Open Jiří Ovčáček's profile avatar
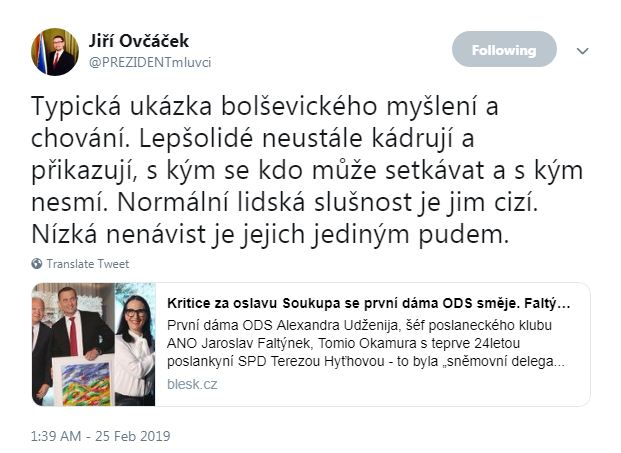 click(x=55, y=51)
